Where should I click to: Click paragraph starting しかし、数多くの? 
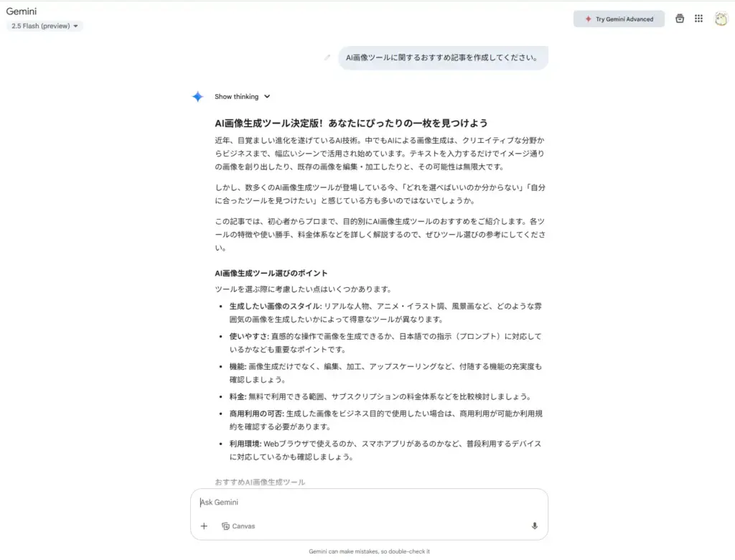tap(380, 194)
